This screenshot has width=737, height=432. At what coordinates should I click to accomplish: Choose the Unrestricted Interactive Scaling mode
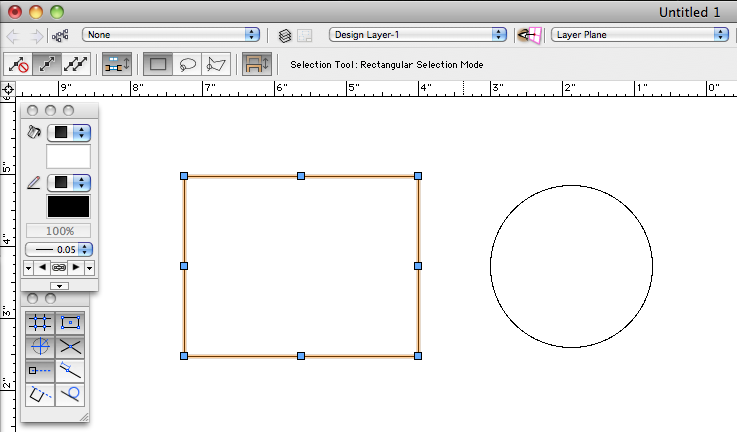point(76,65)
